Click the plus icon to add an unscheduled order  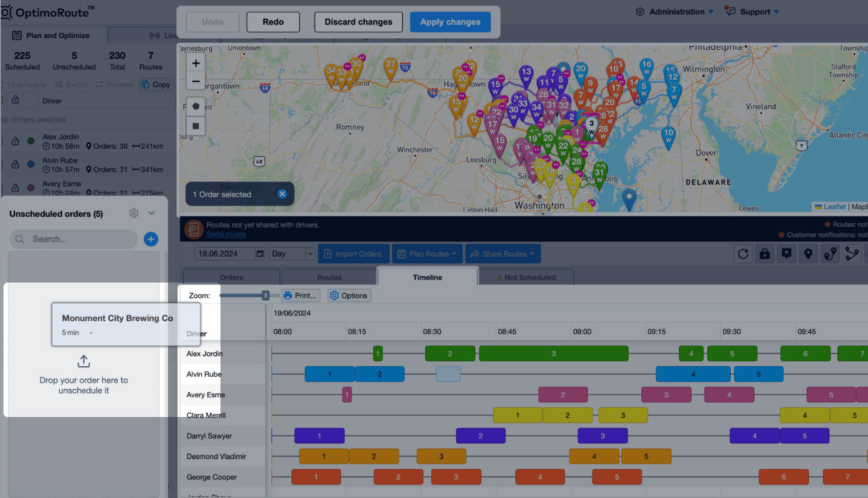(151, 239)
